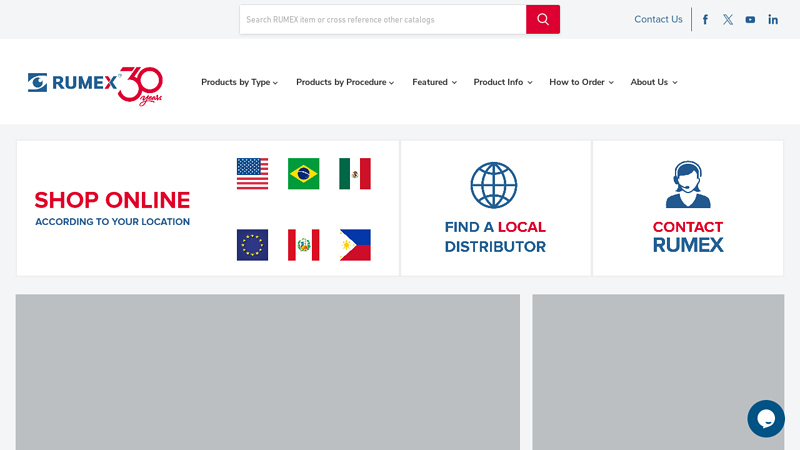Viewport: 800px width, 450px height.
Task: Click the Find a Local Distributor text
Action: [x=495, y=237]
